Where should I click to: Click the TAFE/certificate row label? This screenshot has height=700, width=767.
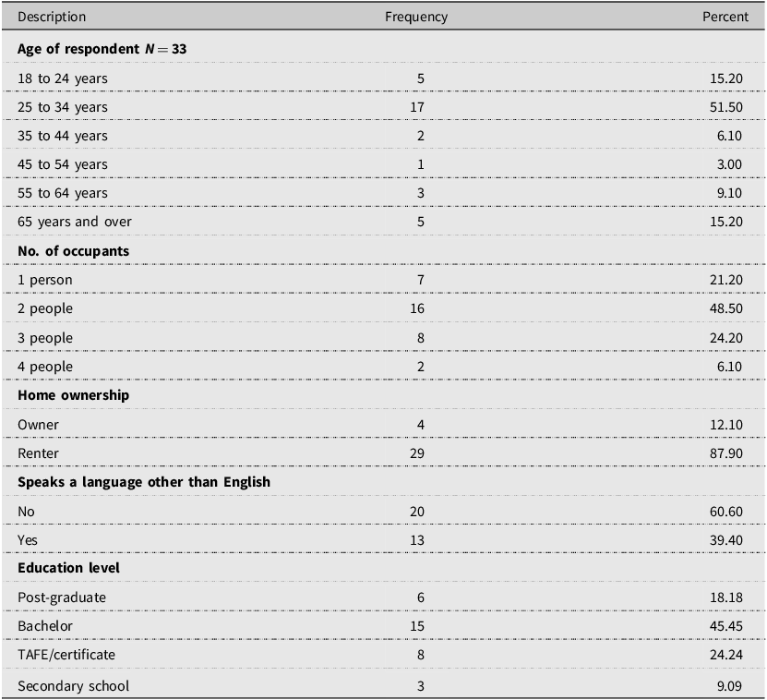point(66,655)
